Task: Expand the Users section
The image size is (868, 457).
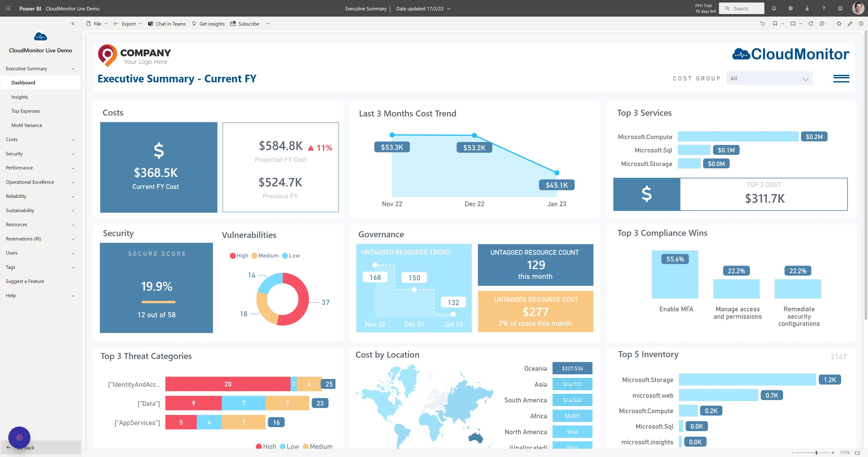Action: (x=73, y=253)
